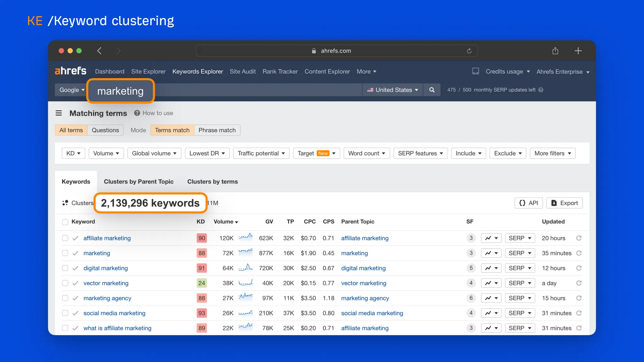Check the marketing agency row checkbox
The width and height of the screenshot is (644, 362).
point(65,298)
